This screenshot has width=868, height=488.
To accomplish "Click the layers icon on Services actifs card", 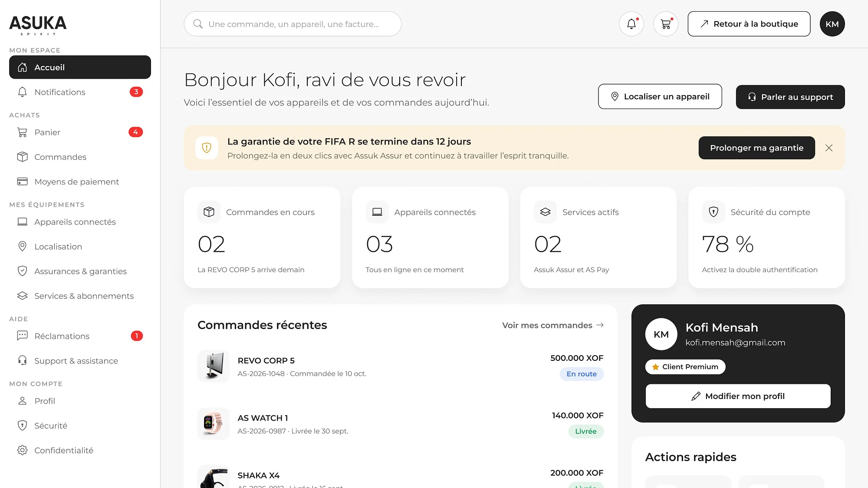I will [545, 212].
